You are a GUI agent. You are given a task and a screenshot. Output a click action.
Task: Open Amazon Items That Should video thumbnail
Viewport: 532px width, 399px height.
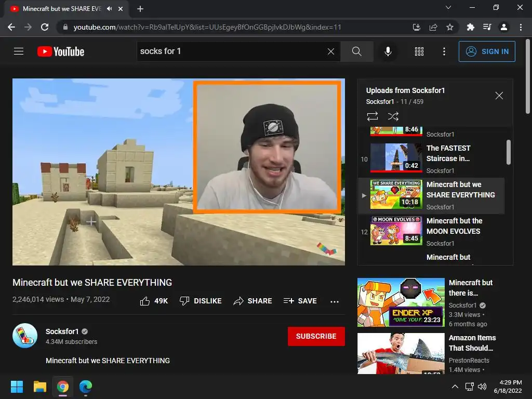(401, 353)
